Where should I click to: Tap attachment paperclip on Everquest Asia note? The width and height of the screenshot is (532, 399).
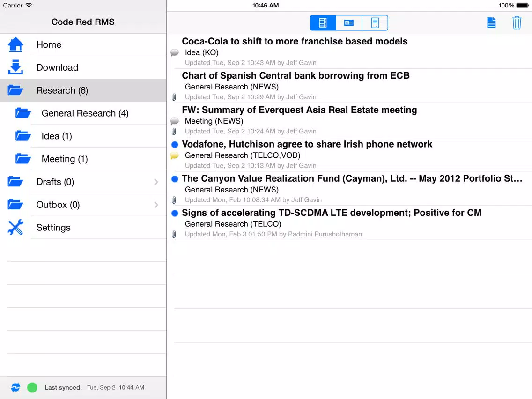174,132
